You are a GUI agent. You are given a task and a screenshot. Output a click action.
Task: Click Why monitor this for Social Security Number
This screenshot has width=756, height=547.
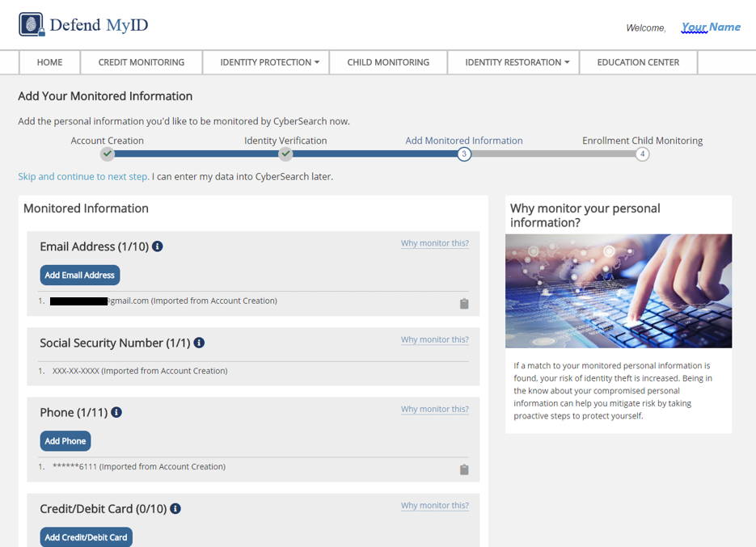435,340
